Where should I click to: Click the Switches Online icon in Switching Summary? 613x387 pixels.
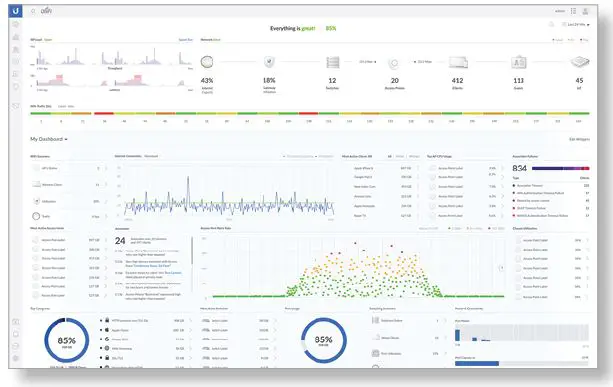(x=375, y=320)
